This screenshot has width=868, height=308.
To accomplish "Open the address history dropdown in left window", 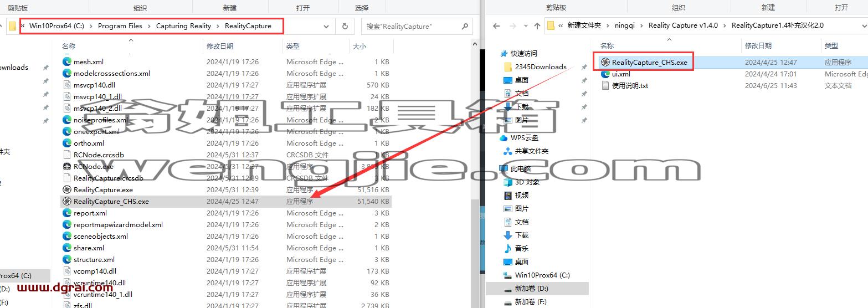I will pos(326,26).
